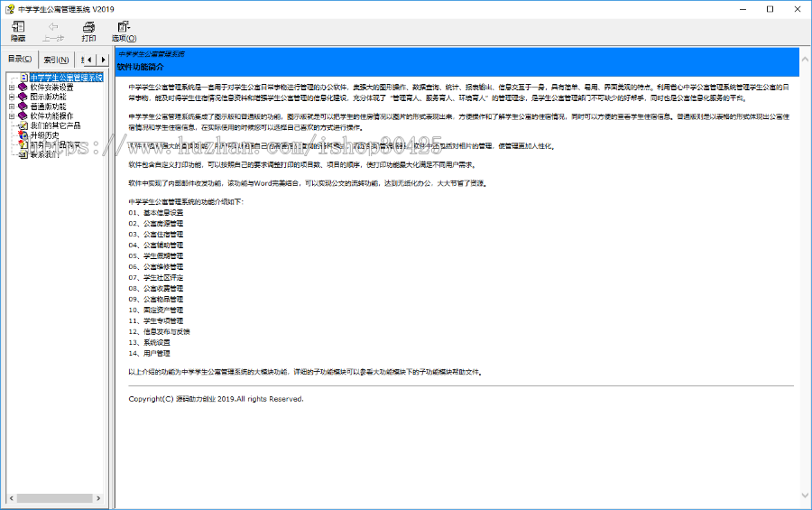Select the 软件功能操作 tree item label
Screen dimensions: 812x510
click(x=51, y=116)
